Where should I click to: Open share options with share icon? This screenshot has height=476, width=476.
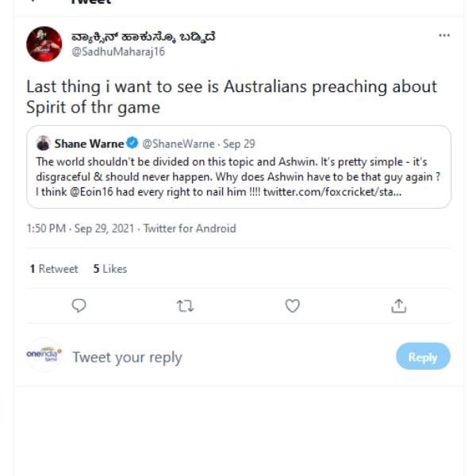399,305
